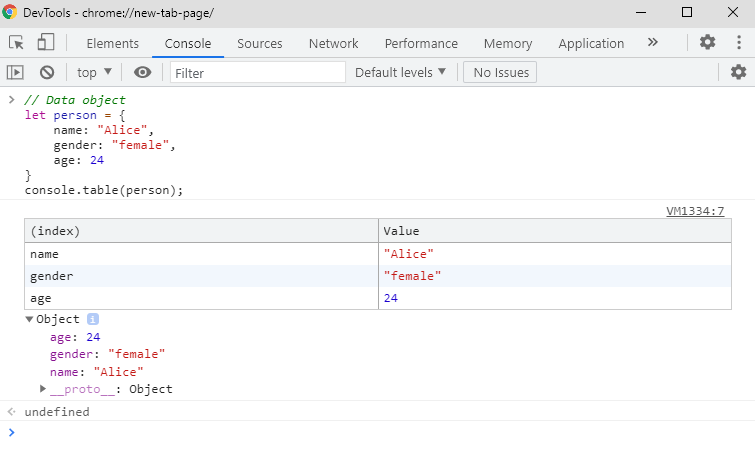Switch to the Elements tab
This screenshot has height=449, width=755.
pos(112,43)
